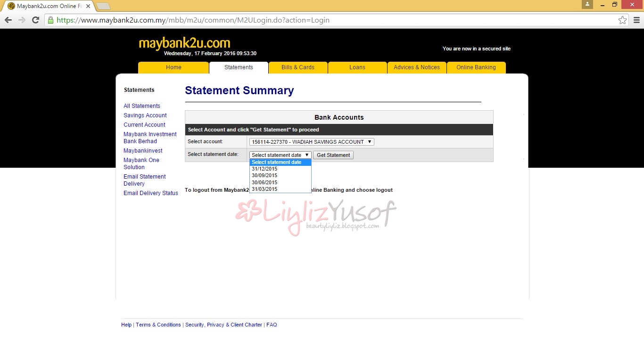Open the Home tab
The height and width of the screenshot is (343, 644).
tap(173, 67)
